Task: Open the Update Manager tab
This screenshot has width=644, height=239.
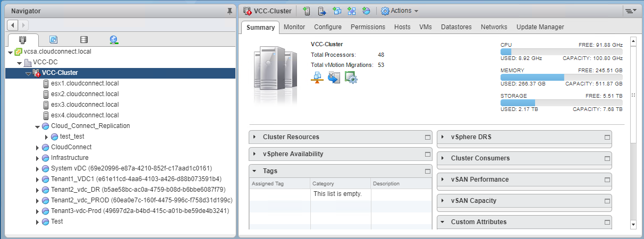Action: pyautogui.click(x=540, y=27)
